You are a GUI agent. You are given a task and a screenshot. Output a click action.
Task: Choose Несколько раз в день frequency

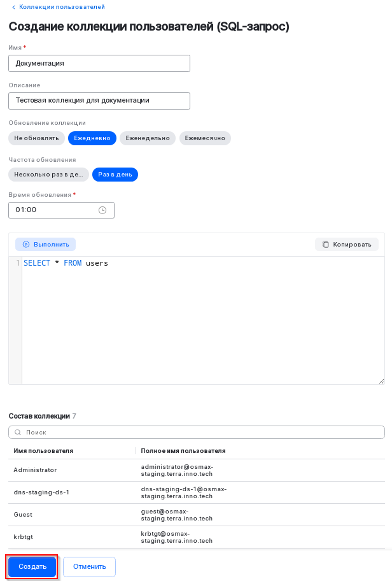tap(48, 173)
